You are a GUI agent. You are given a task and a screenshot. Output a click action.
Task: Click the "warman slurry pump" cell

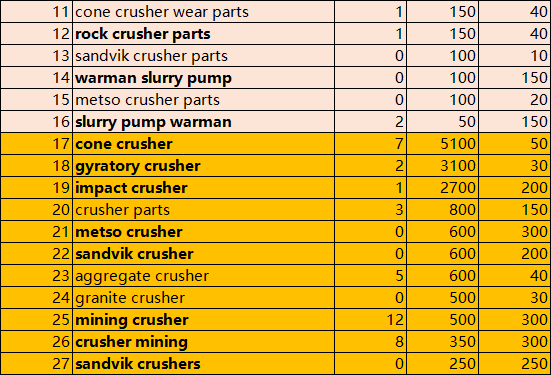pos(203,78)
